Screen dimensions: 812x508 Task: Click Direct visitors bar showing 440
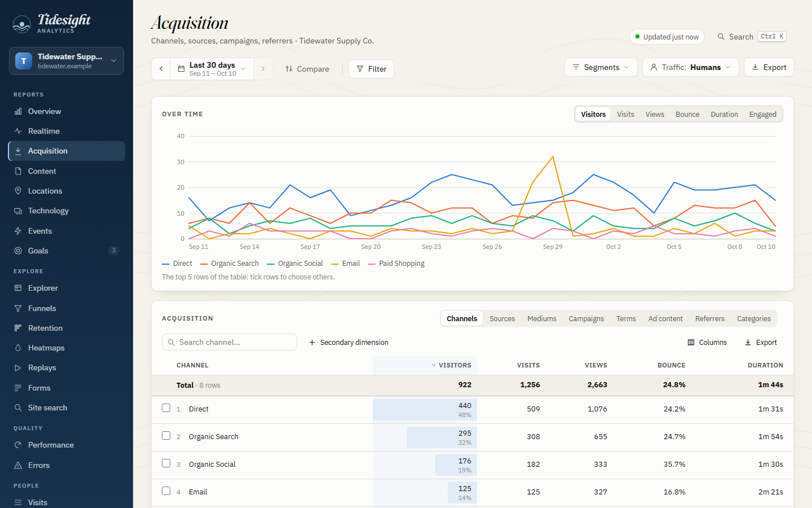point(425,410)
